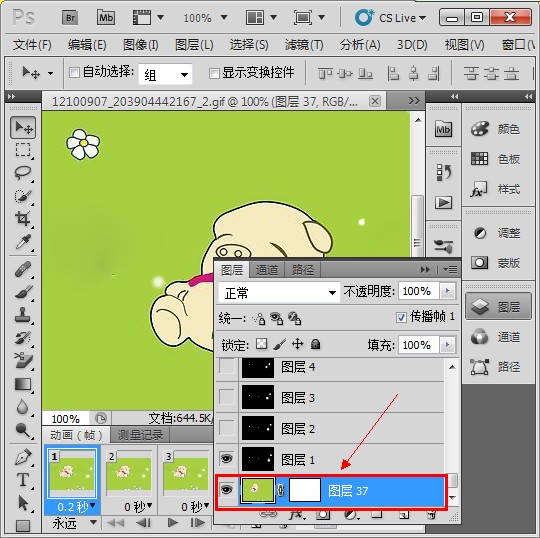Select the Dodge tool

pyautogui.click(x=23, y=430)
